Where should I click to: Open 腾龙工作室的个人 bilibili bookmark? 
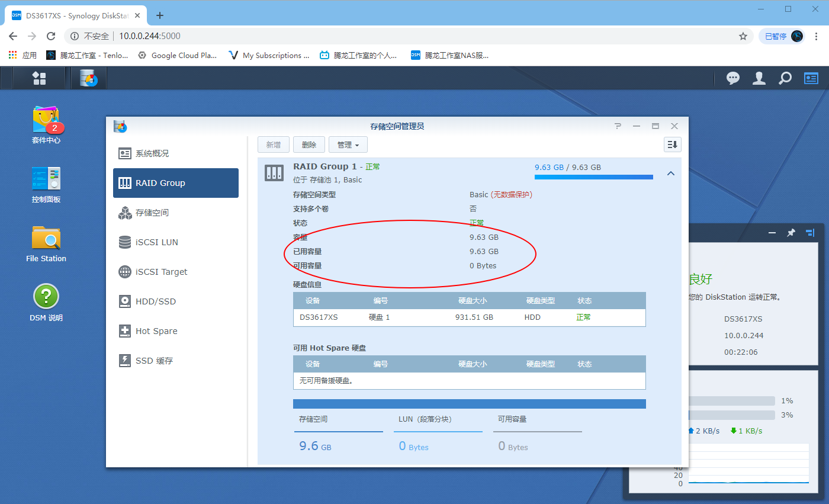(x=358, y=55)
